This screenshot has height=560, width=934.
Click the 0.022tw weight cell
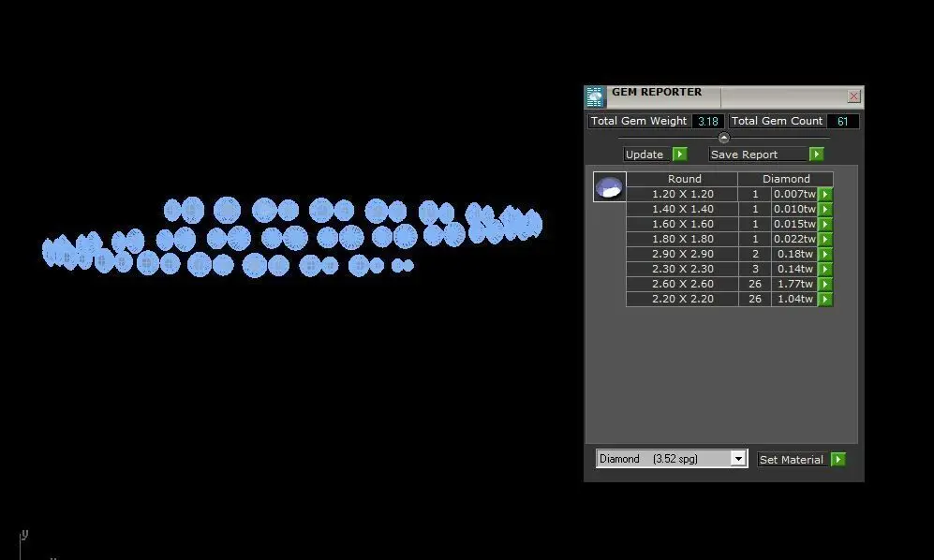pos(794,239)
